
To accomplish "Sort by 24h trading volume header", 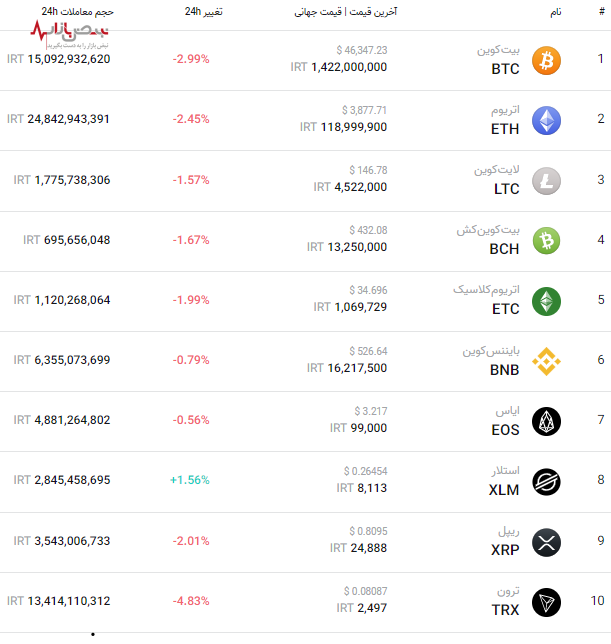I will tap(77, 11).
